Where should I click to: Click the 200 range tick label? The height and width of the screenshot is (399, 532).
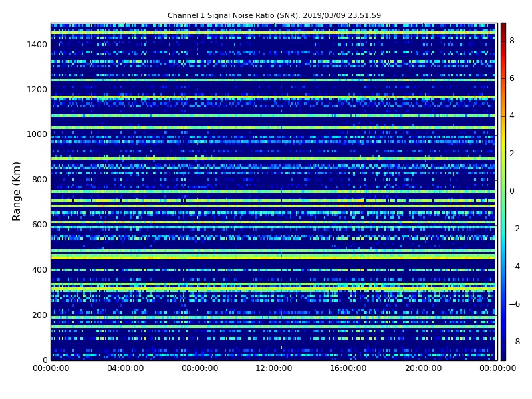point(39,315)
